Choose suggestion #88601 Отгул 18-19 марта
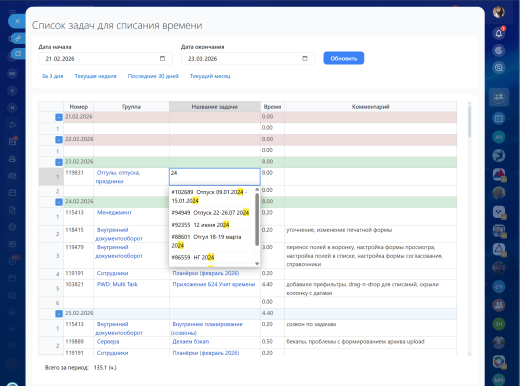Image resolution: width=520 pixels, height=386 pixels. pos(212,241)
